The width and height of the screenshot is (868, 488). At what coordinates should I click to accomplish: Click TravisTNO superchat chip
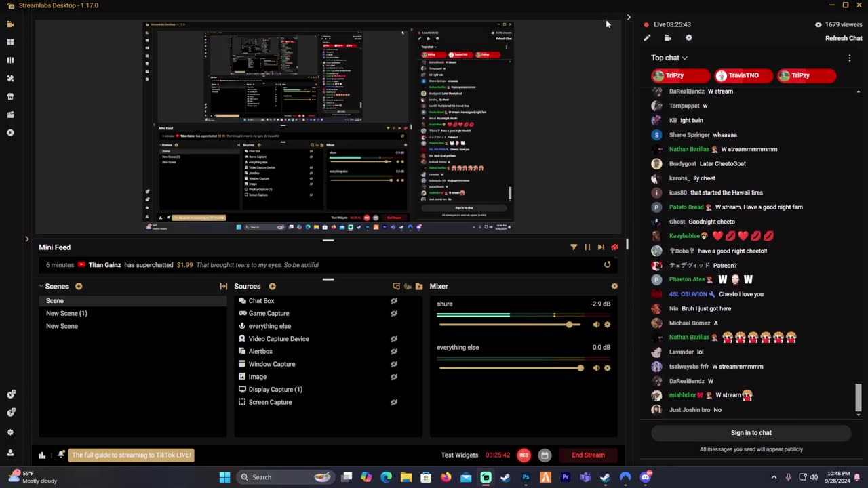(743, 76)
